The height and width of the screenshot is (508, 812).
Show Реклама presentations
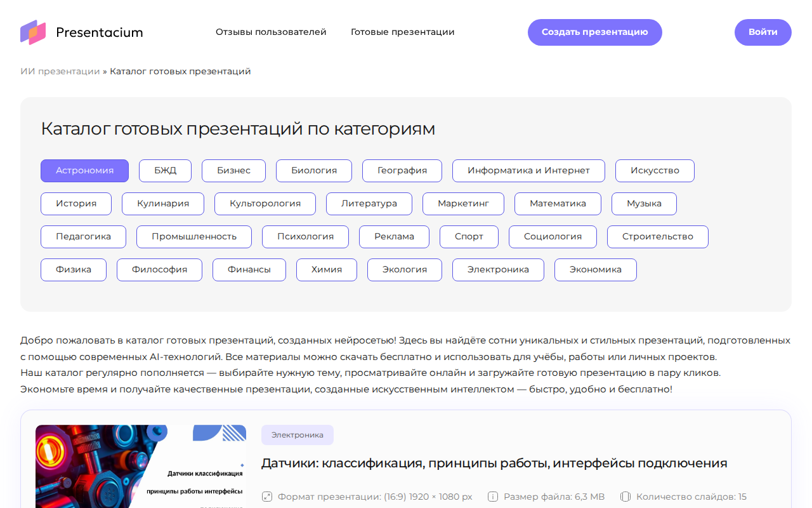click(x=395, y=237)
